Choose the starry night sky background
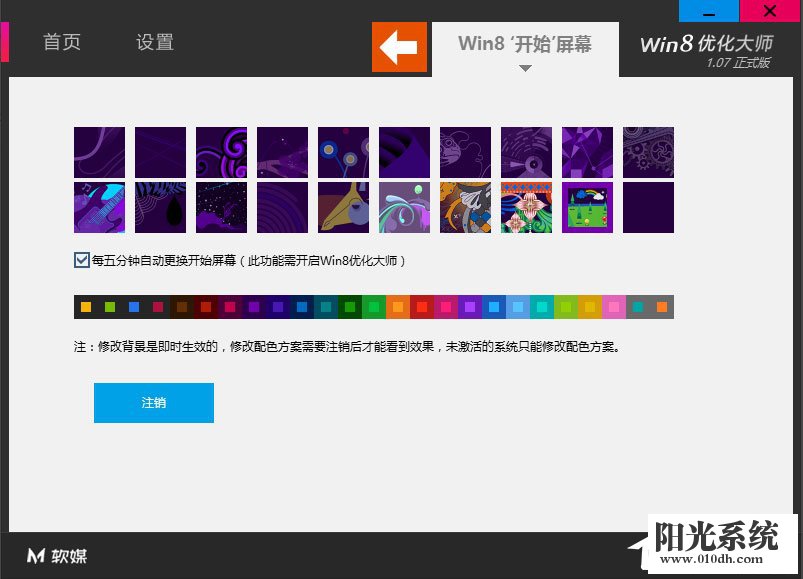 click(221, 207)
